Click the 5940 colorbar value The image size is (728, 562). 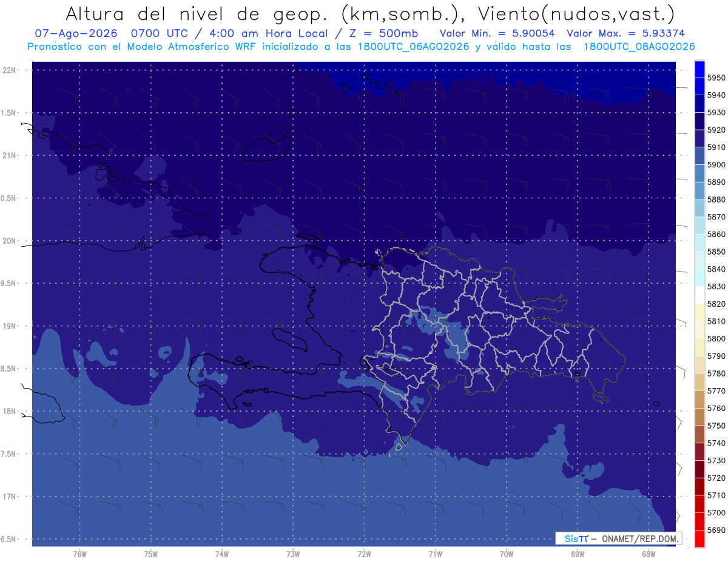tap(716, 95)
